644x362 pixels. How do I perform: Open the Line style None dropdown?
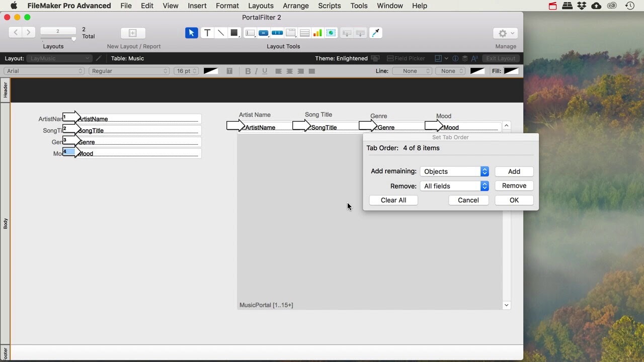pos(412,71)
